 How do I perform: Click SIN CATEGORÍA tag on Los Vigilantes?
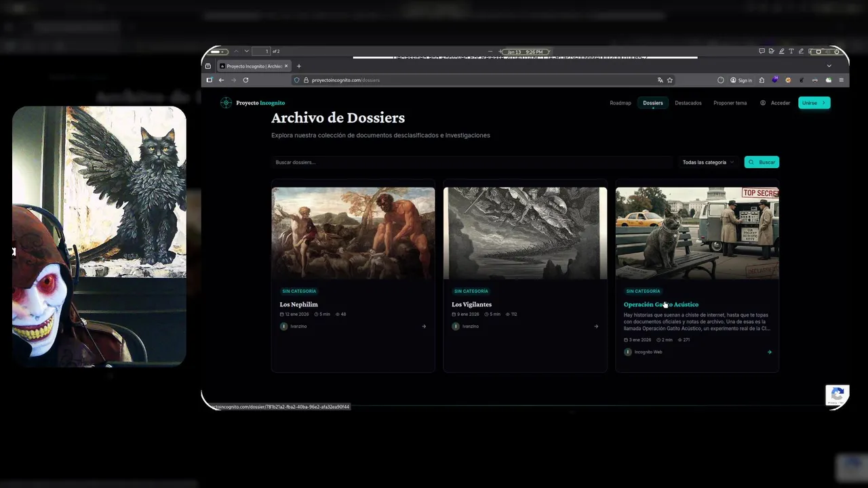[x=471, y=291]
